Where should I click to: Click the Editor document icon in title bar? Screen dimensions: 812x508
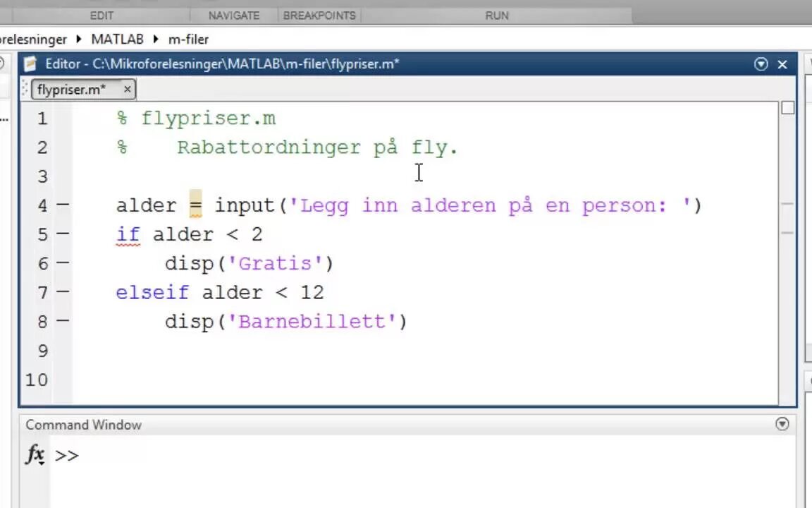[30, 64]
